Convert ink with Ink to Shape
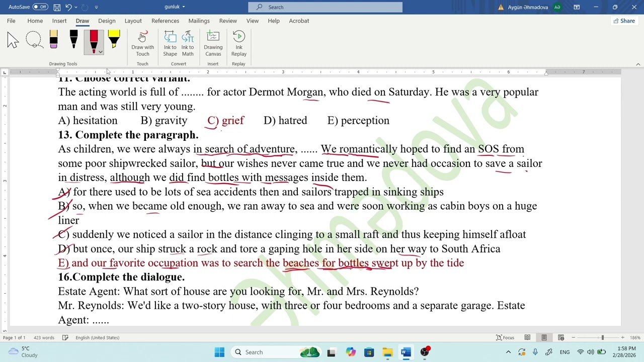The width and height of the screenshot is (644, 362). (x=170, y=44)
